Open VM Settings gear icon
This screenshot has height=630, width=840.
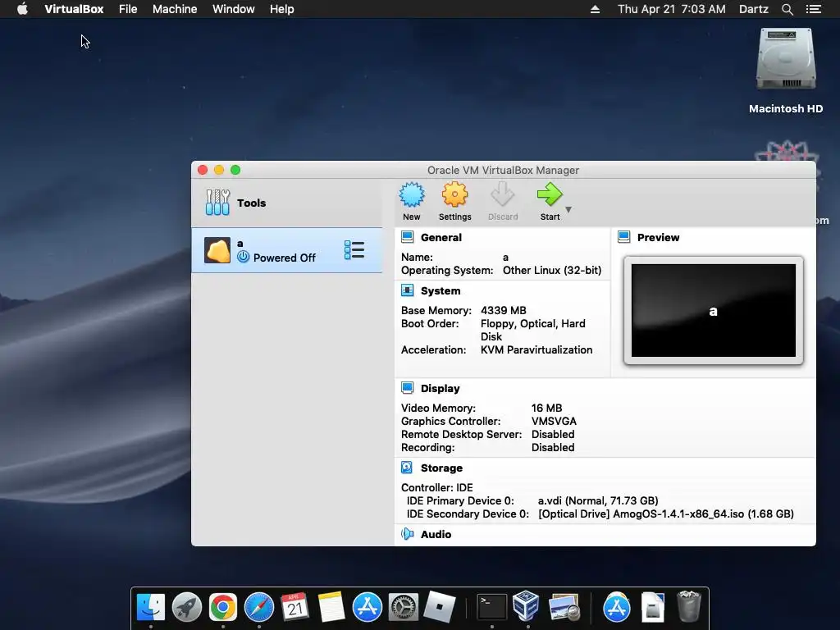click(454, 195)
